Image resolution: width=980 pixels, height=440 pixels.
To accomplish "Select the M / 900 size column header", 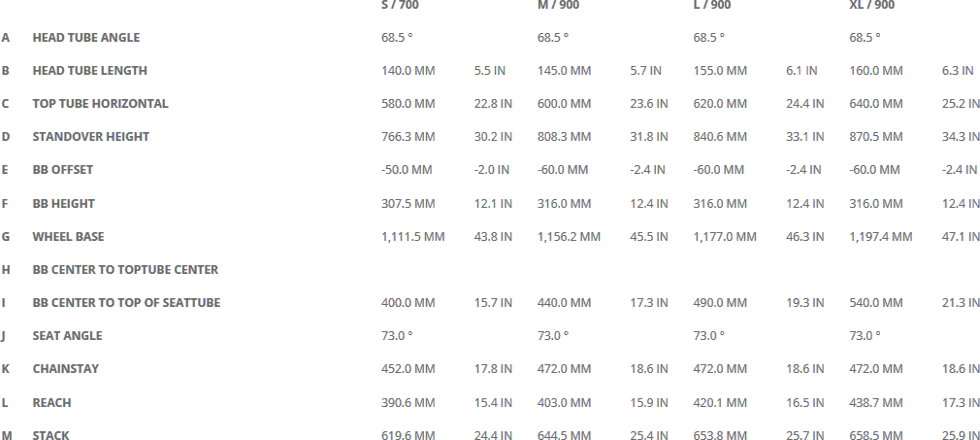I will (x=558, y=5).
